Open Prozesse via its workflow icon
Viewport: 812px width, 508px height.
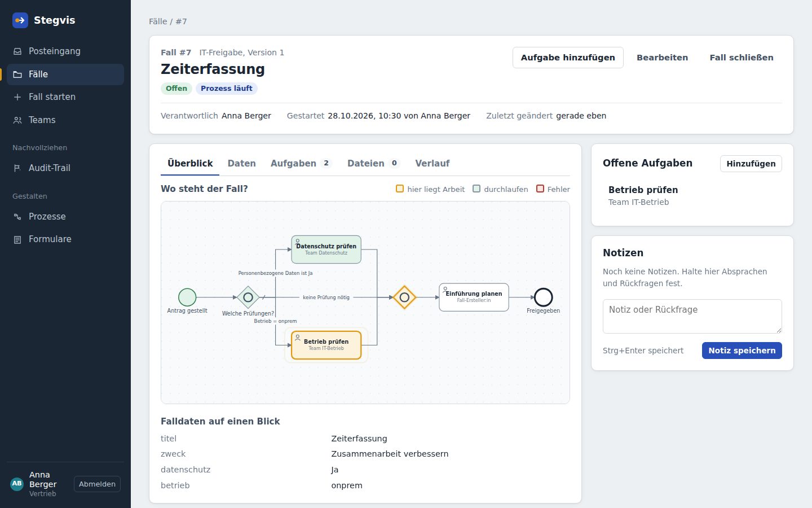(x=17, y=217)
